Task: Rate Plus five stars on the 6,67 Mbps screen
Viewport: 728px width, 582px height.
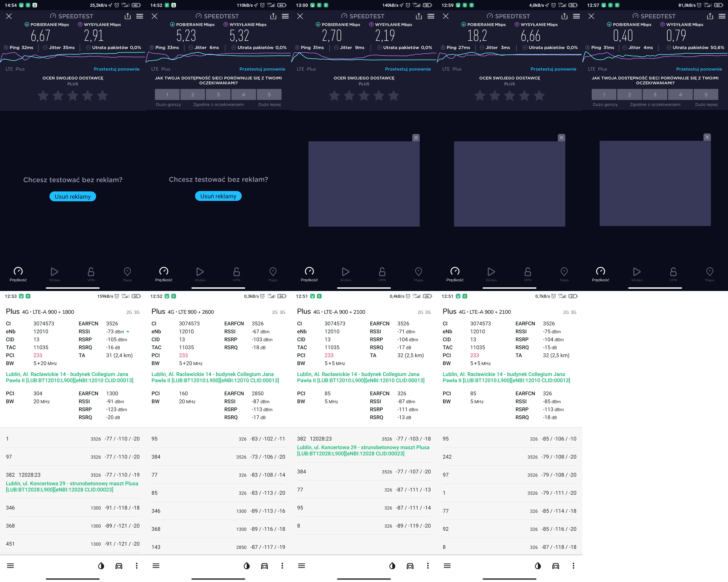Action: 103,96
